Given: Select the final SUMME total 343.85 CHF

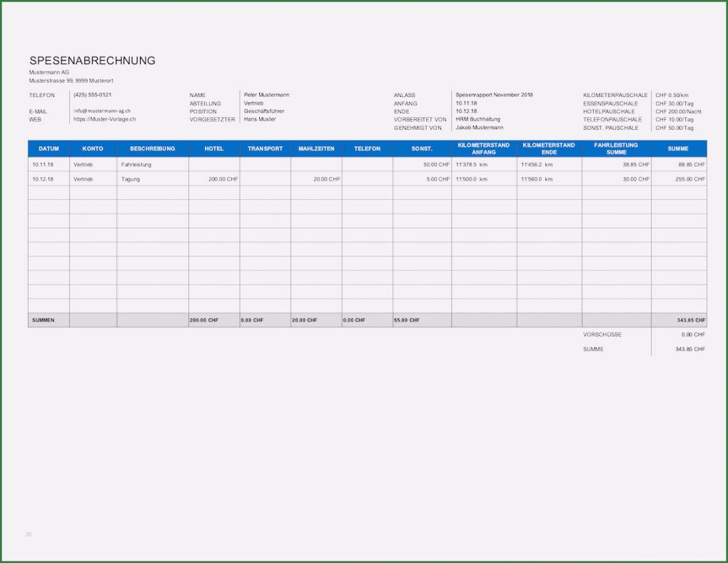Looking at the screenshot, I should click(689, 349).
